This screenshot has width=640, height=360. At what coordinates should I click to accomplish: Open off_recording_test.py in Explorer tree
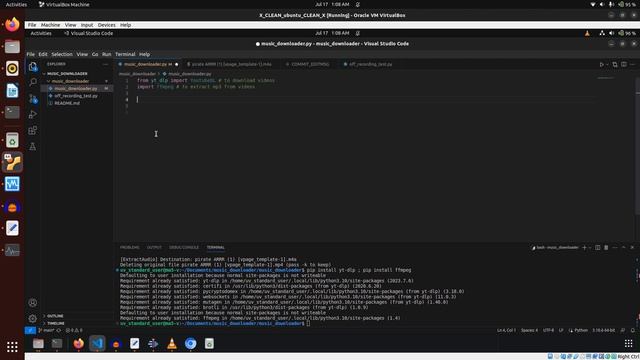point(76,96)
